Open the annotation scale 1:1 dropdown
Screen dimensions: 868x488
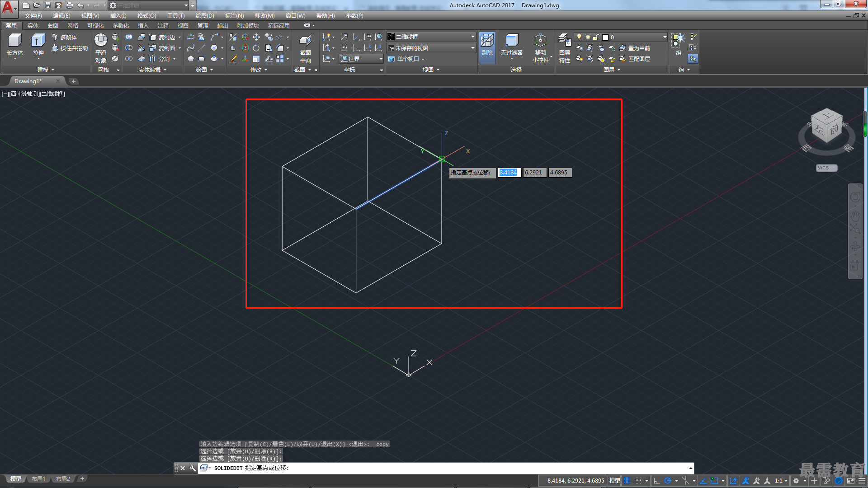point(781,481)
